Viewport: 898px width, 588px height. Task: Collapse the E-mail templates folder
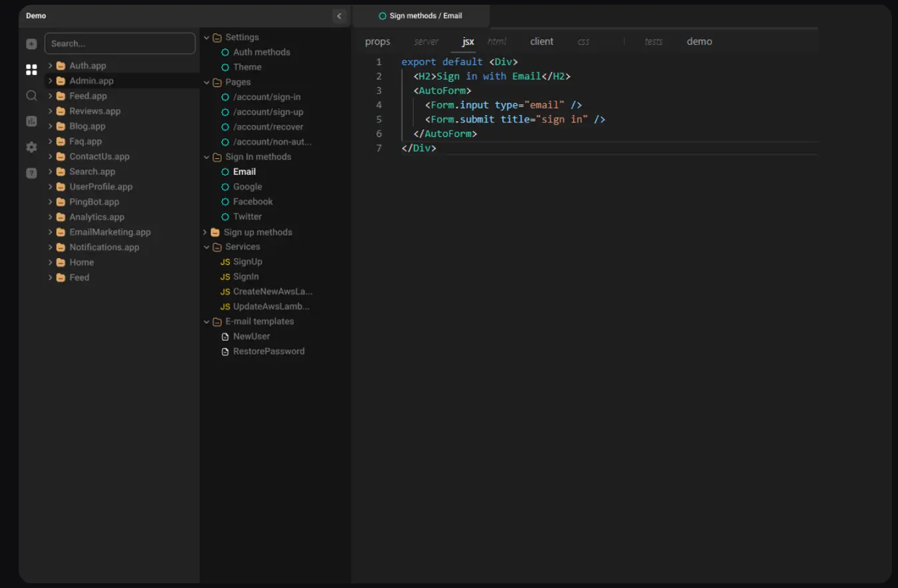click(207, 322)
